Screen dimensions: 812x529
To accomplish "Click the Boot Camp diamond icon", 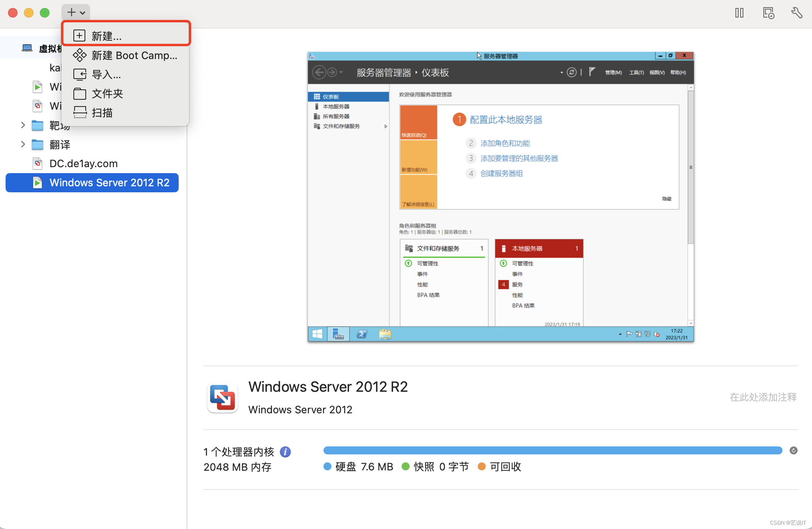I will click(x=79, y=55).
